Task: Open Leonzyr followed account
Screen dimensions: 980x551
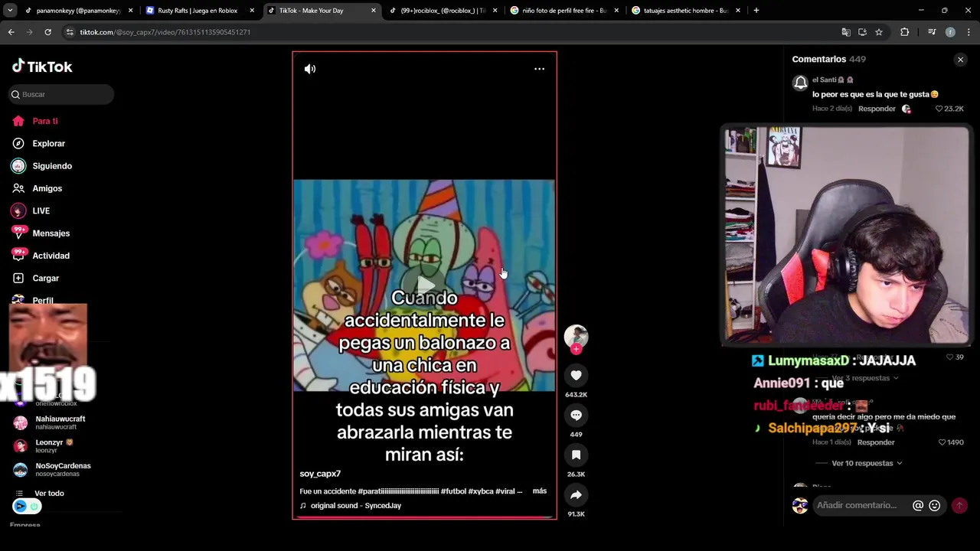Action: tap(54, 445)
